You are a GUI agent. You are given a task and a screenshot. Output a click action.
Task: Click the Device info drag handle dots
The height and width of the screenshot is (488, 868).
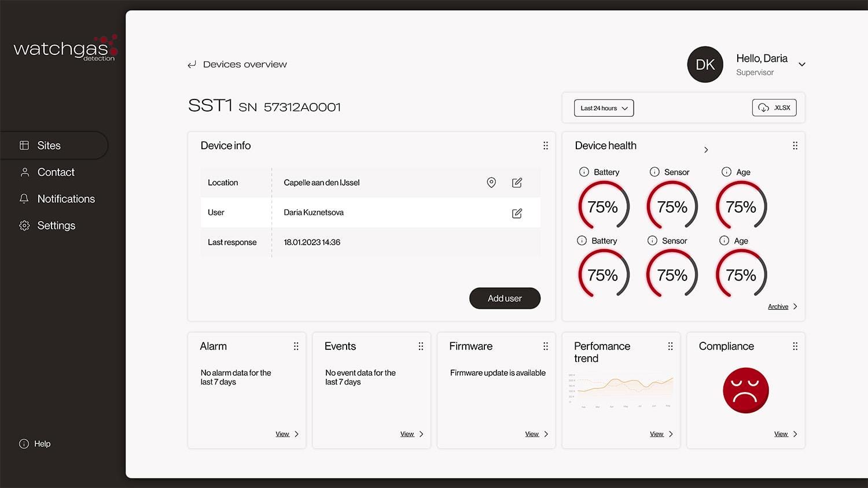pos(545,146)
